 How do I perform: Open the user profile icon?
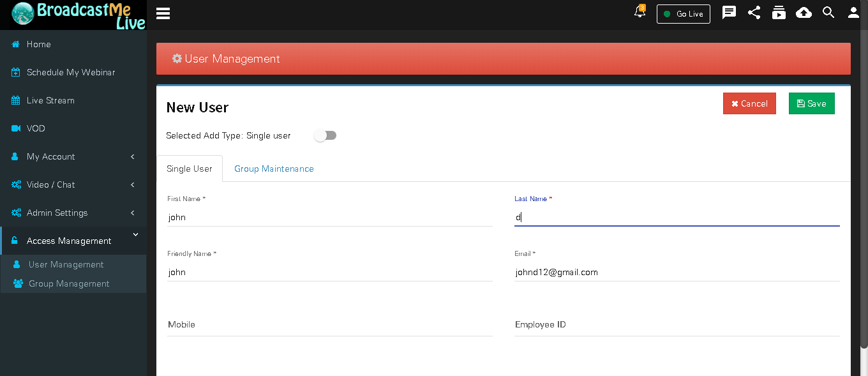coord(853,13)
